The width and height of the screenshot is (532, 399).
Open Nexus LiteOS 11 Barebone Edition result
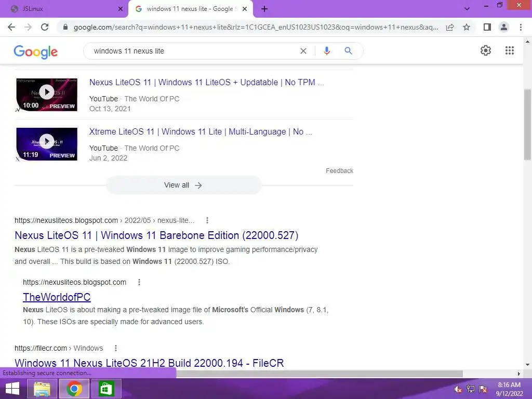[x=156, y=235]
